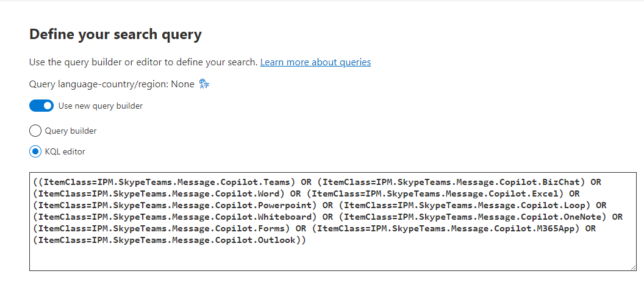This screenshot has width=644, height=282.
Task: Select the KQL editor radio button
Action: click(35, 151)
